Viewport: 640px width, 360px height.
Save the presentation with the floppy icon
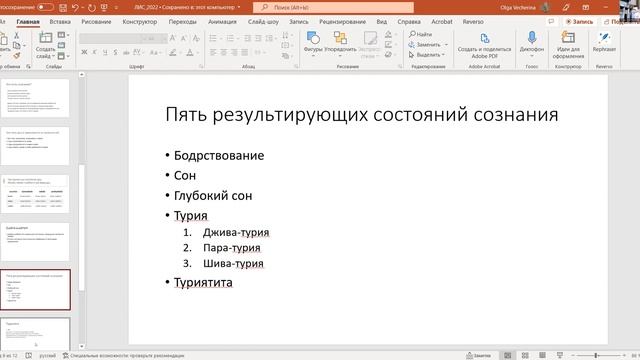pos(63,7)
